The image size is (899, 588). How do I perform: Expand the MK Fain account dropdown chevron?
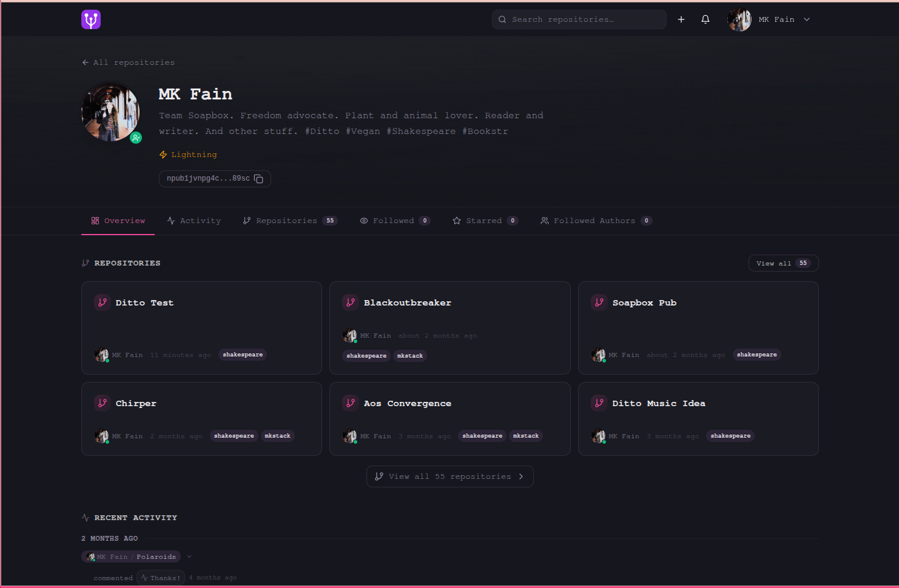[807, 19]
